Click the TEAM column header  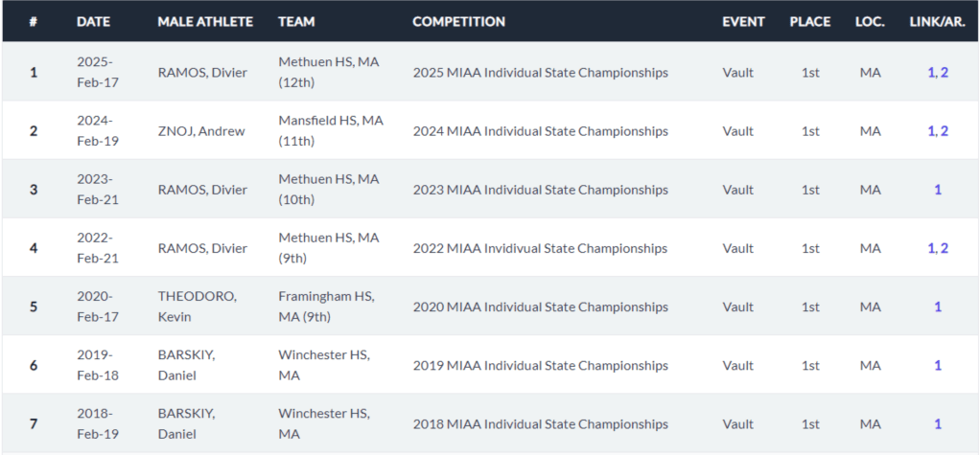294,21
